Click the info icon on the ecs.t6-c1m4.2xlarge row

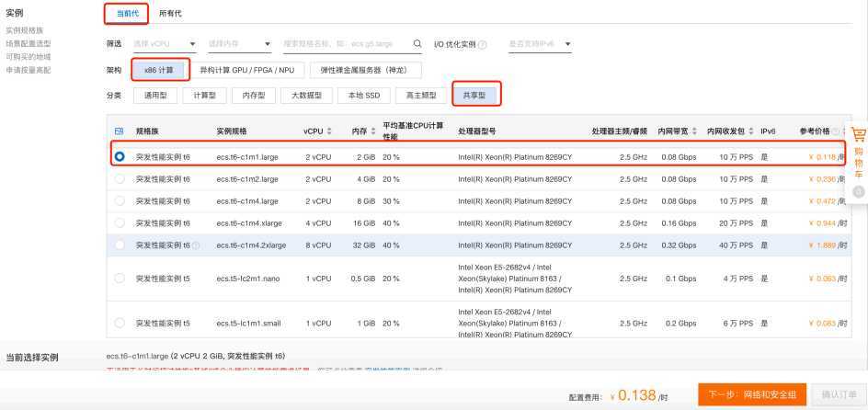[196, 245]
